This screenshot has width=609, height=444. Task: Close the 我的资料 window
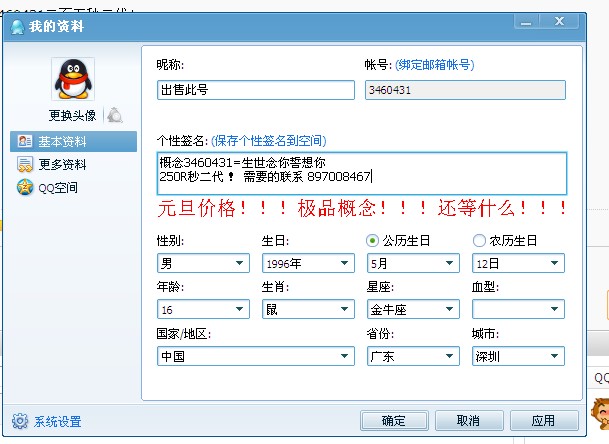559,21
